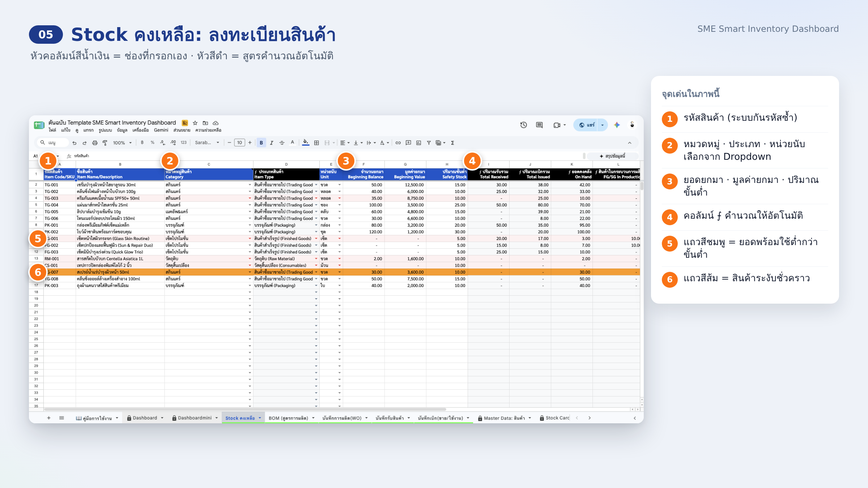The width and height of the screenshot is (868, 488).
Task: Click the all sheets list button
Action: pyautogui.click(x=61, y=418)
